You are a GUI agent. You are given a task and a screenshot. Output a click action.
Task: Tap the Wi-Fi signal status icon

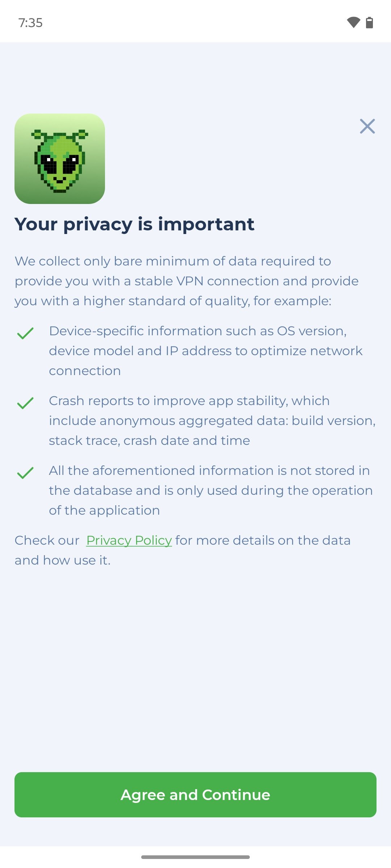click(x=353, y=22)
